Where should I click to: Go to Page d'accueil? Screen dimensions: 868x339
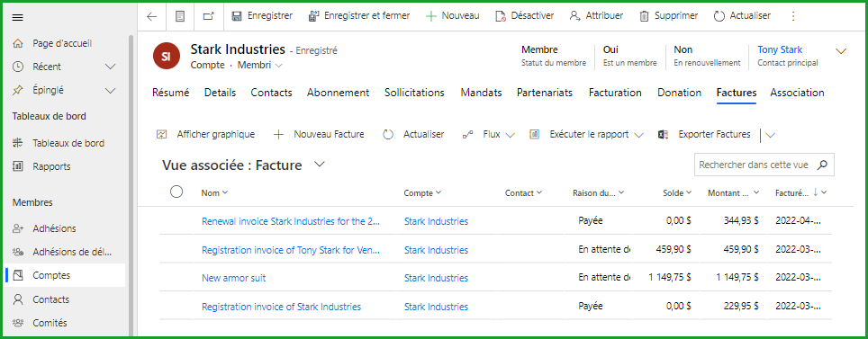coord(62,43)
